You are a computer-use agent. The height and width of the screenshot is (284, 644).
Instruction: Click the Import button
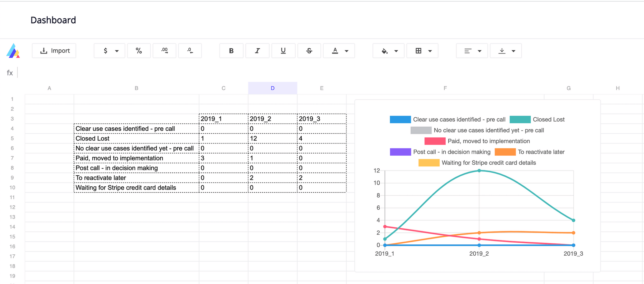(54, 51)
